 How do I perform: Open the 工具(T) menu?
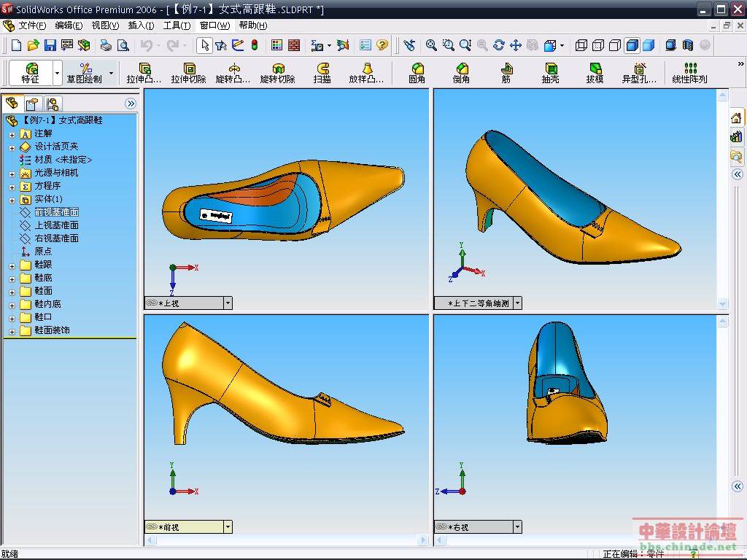pos(177,26)
